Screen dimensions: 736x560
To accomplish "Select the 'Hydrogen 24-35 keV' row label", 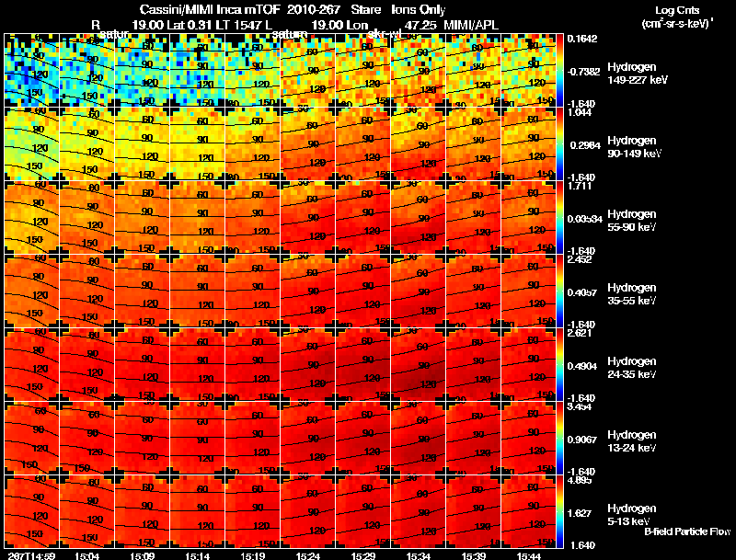I will point(632,368).
